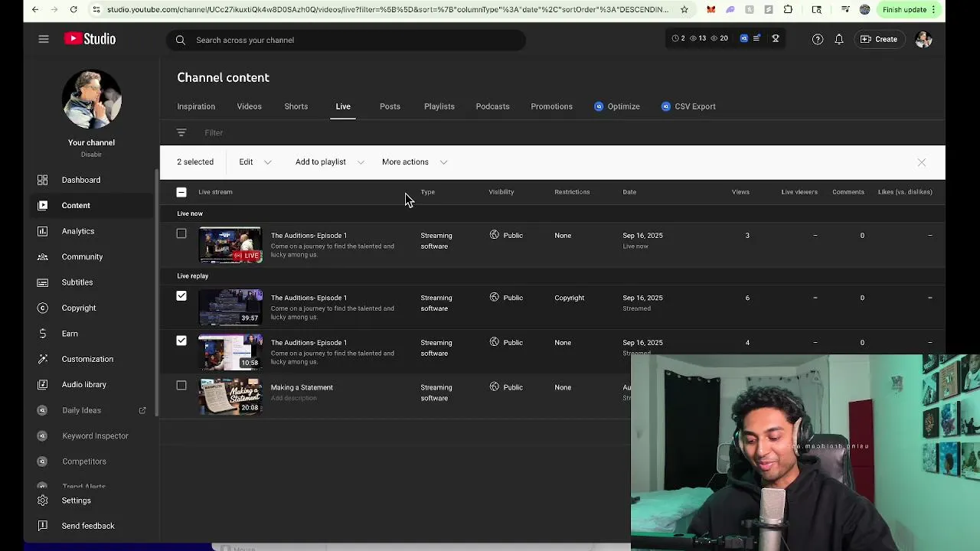Open the Subtitles icon in the sidebar
The height and width of the screenshot is (551, 980).
coord(43,282)
